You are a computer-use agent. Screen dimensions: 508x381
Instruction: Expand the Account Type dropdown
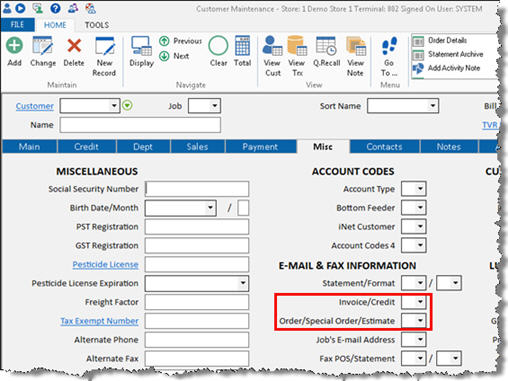tap(420, 189)
